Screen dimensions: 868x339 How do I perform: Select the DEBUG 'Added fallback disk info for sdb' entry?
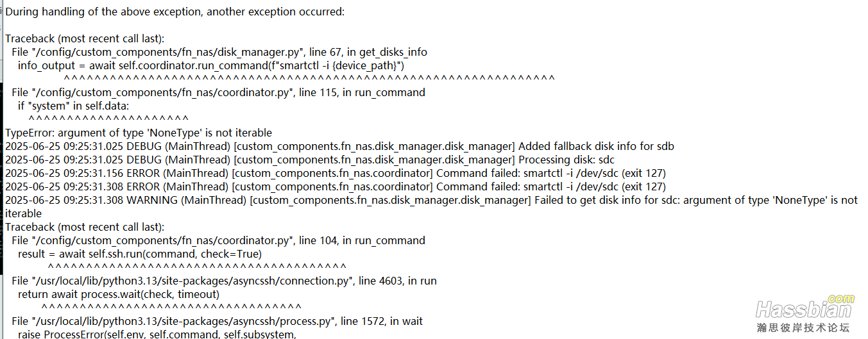click(x=339, y=146)
